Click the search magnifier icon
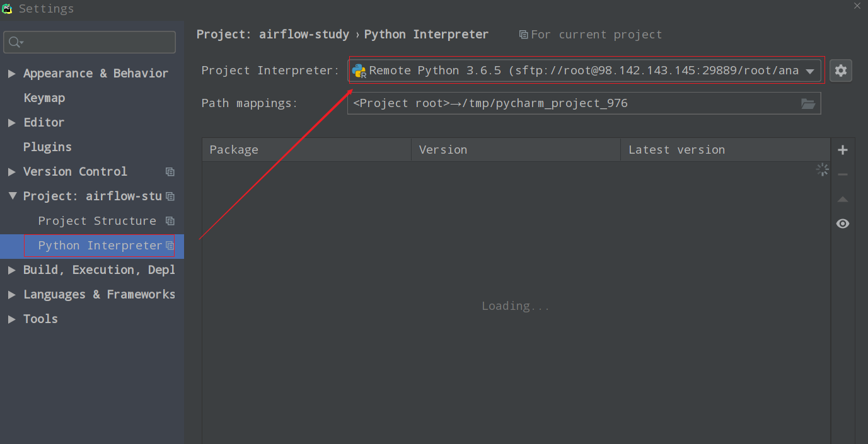Screen dimensions: 868x444 pyautogui.click(x=15, y=42)
